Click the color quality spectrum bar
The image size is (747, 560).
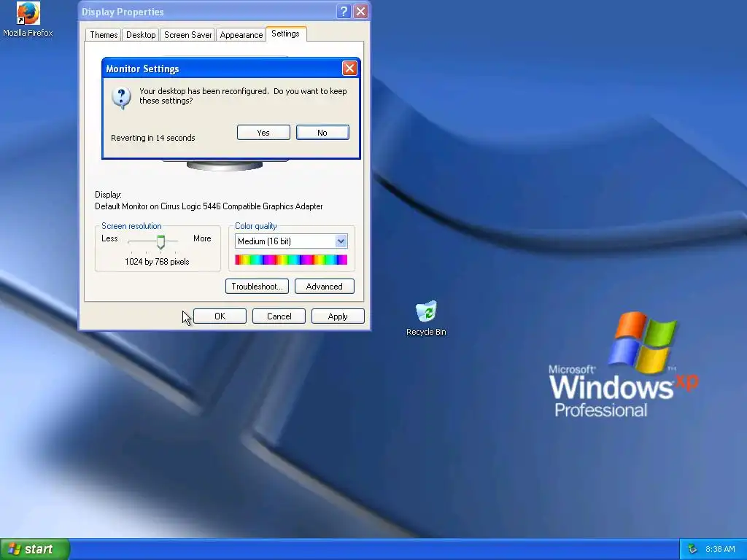[291, 260]
